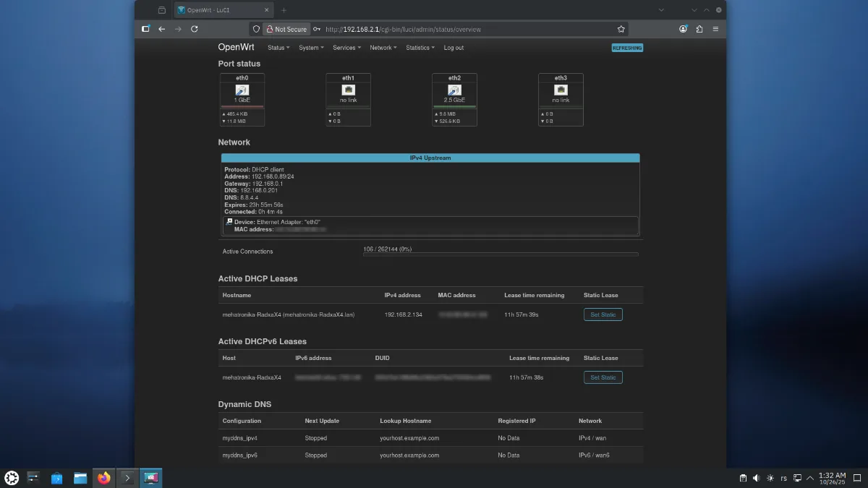This screenshot has width=868, height=488.
Task: Expand the Status menu
Action: pos(278,48)
